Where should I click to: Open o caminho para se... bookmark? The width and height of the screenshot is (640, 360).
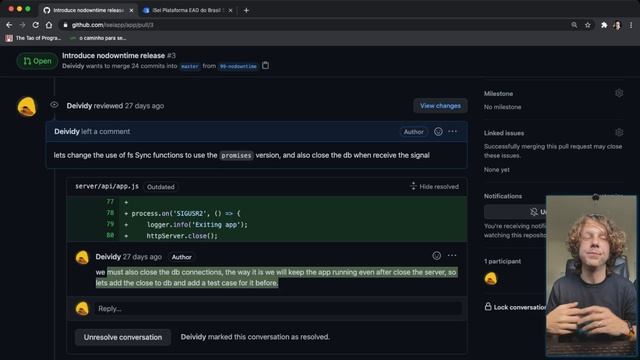point(98,38)
